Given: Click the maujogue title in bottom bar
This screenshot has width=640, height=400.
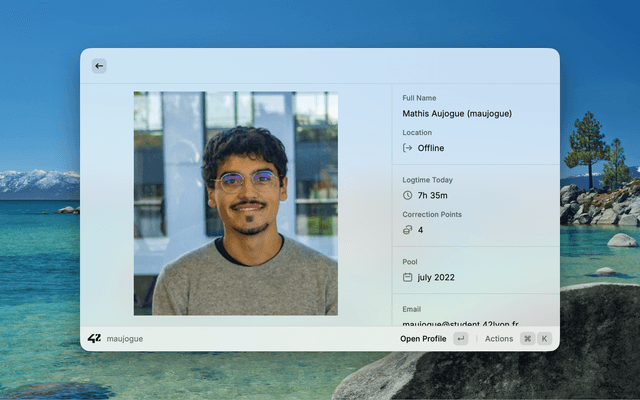Looking at the screenshot, I should 125,339.
